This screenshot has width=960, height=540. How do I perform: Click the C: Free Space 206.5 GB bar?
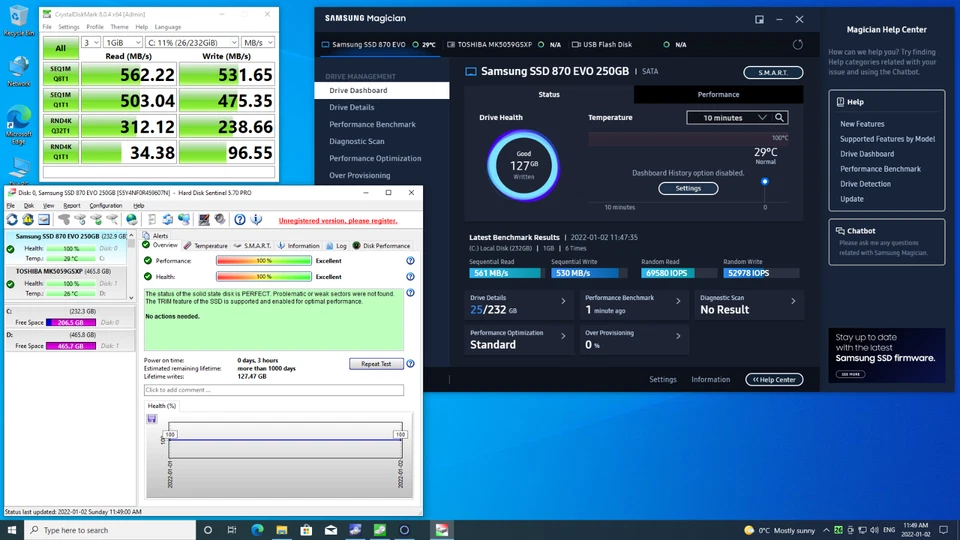71,323
